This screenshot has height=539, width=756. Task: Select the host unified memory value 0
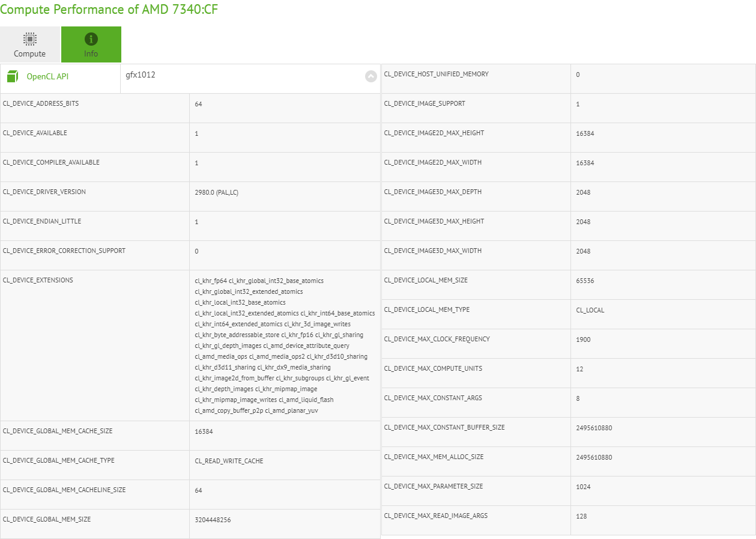pos(578,75)
